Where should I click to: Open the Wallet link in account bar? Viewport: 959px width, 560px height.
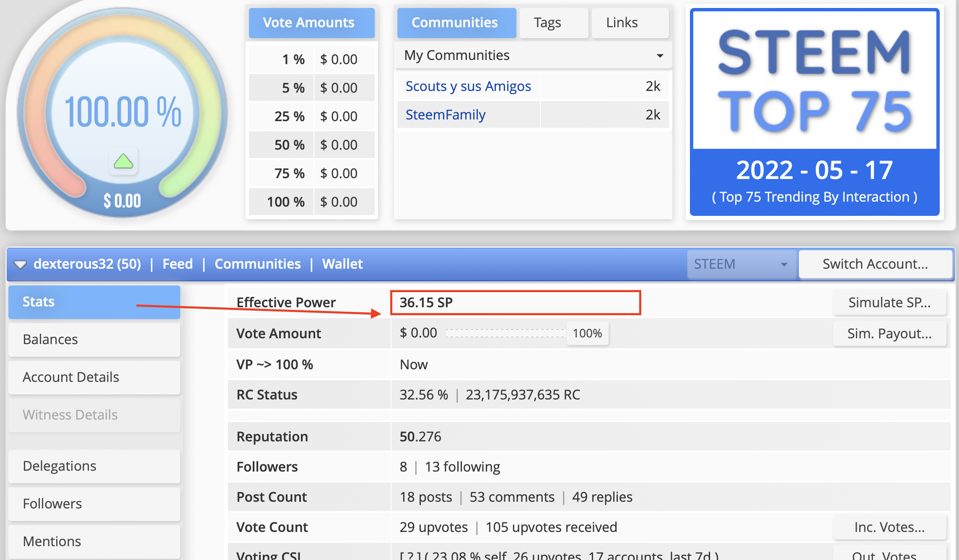coord(342,264)
